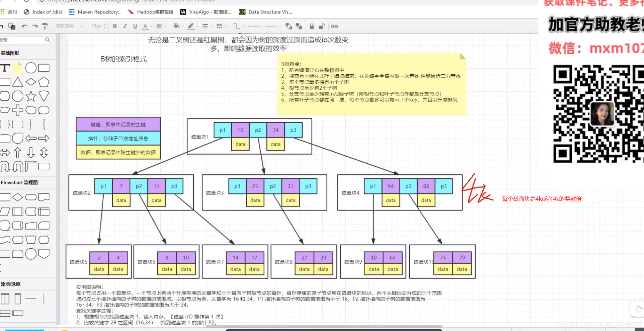Click the red '每个磁盘块是4k或者4k的整数倍' text

point(542,199)
